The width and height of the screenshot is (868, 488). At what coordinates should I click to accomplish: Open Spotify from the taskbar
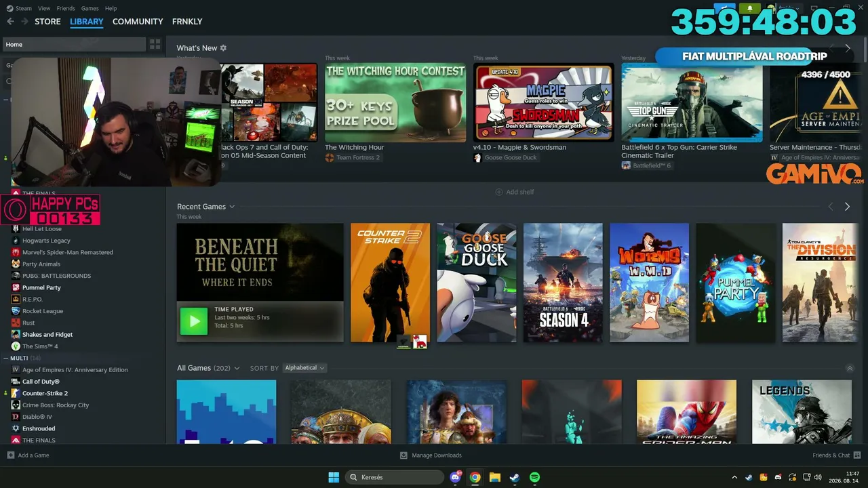[x=534, y=477]
